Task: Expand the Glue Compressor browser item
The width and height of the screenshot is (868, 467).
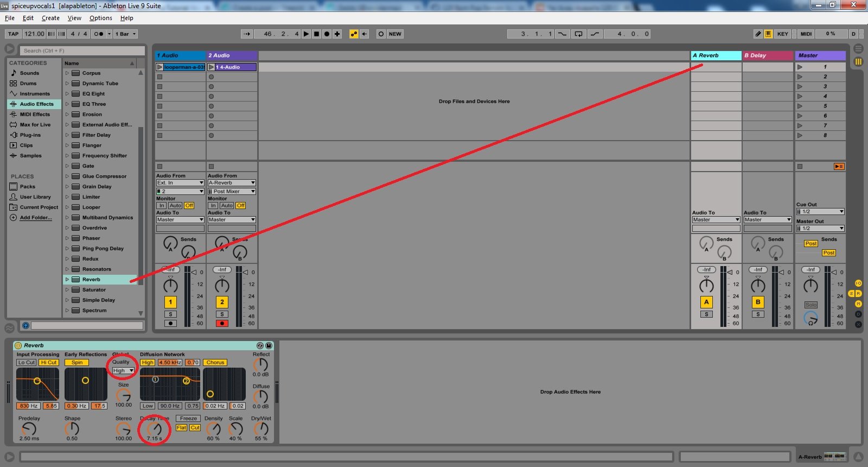Action: pyautogui.click(x=67, y=176)
